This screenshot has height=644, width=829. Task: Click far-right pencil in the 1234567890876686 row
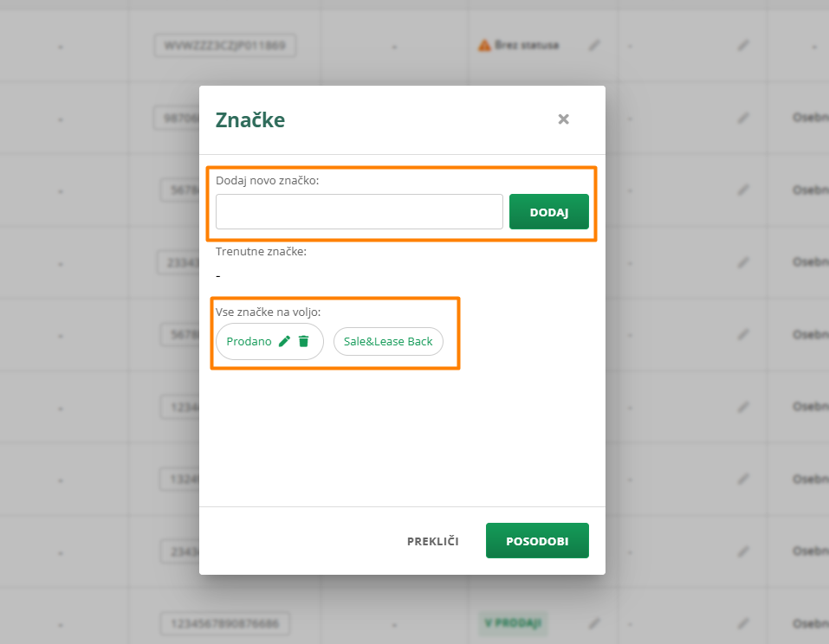(743, 622)
